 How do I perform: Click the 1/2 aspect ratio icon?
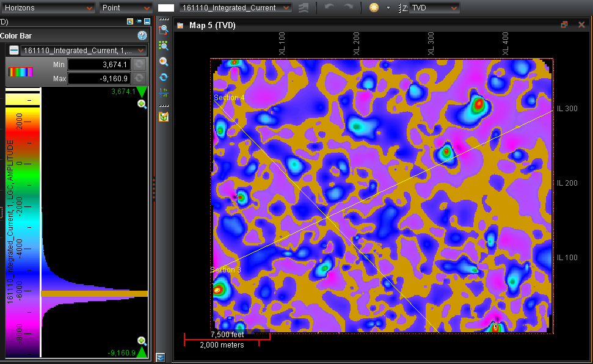164,93
